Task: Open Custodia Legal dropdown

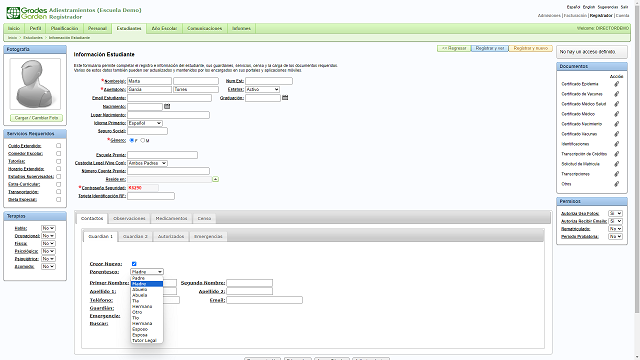Action: point(147,163)
